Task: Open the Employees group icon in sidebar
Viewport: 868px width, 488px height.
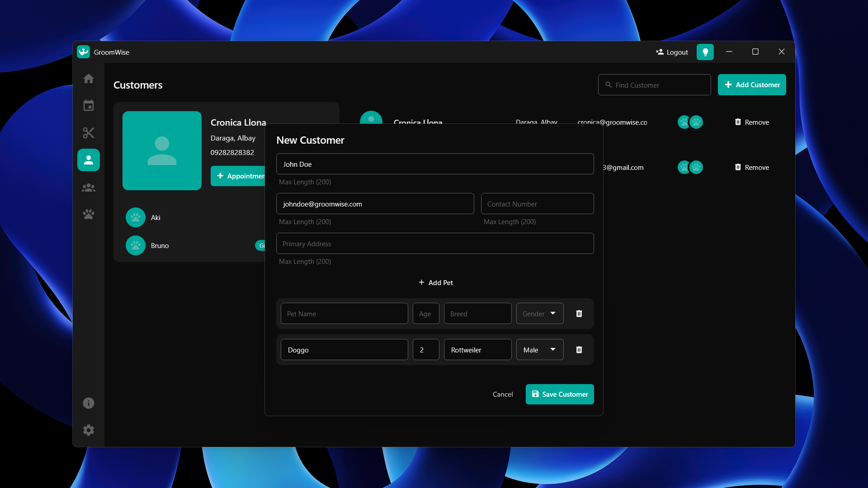Action: (89, 188)
